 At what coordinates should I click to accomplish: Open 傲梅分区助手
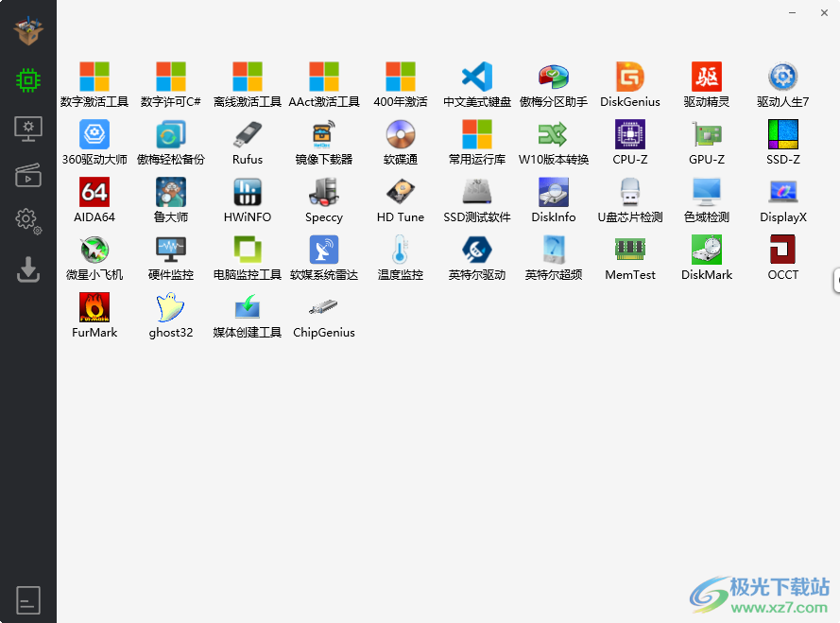pos(554,77)
